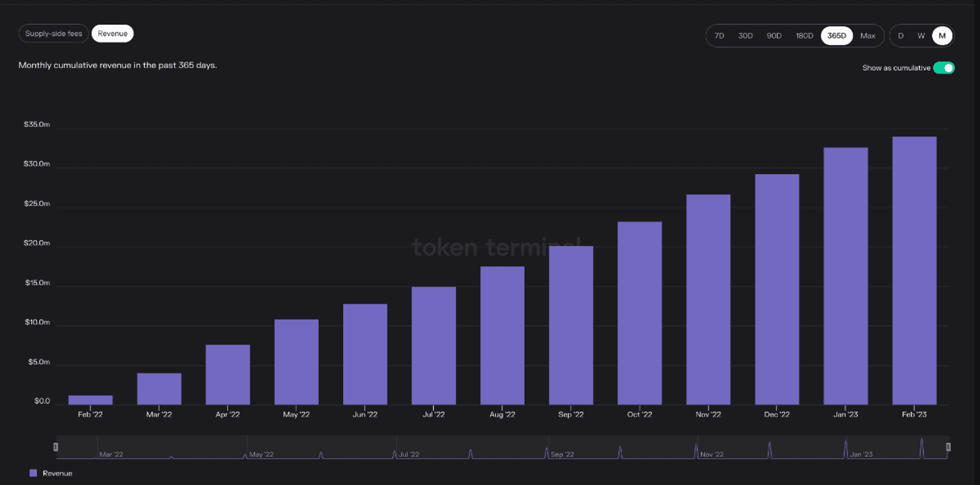Click the Revenue legend label
This screenshot has width=980, height=485.
(x=57, y=474)
